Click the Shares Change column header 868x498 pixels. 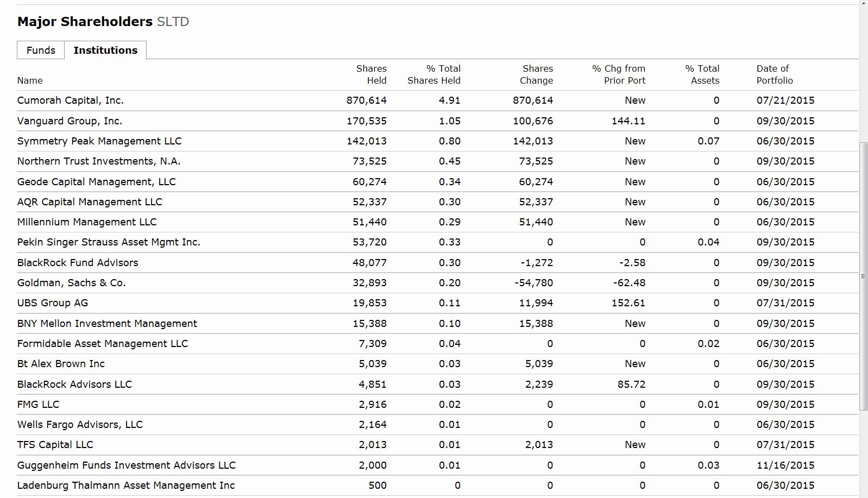[x=537, y=74]
